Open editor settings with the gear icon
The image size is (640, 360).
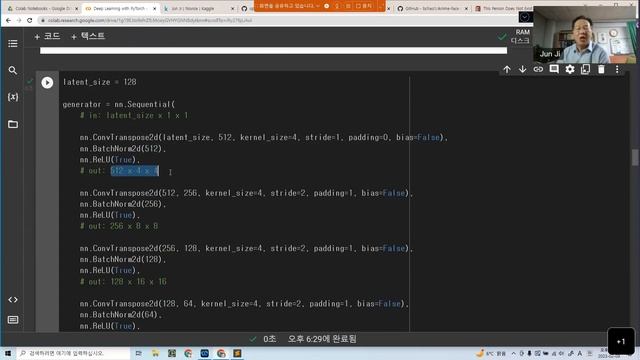tap(570, 69)
